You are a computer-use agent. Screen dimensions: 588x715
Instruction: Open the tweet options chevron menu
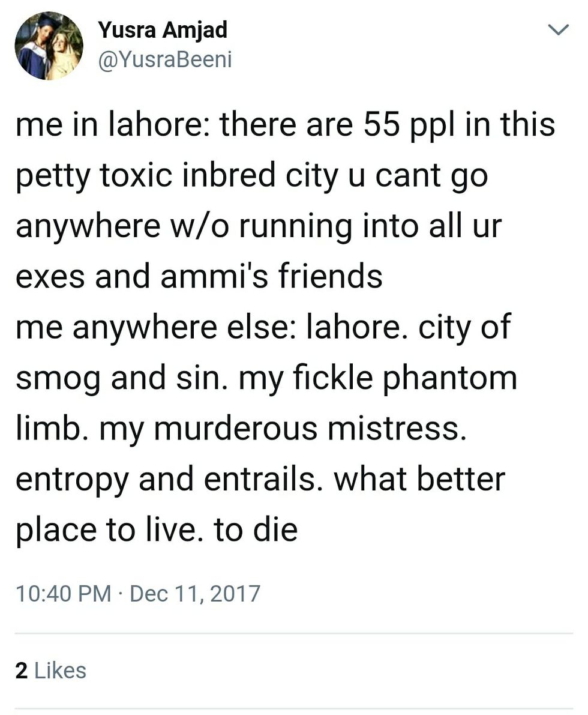[558, 29]
